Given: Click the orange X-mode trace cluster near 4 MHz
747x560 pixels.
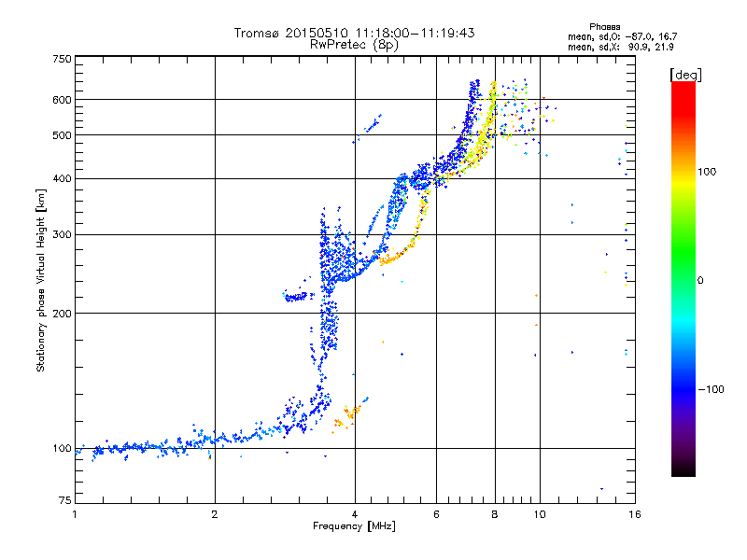Looking at the screenshot, I should coord(348,416).
